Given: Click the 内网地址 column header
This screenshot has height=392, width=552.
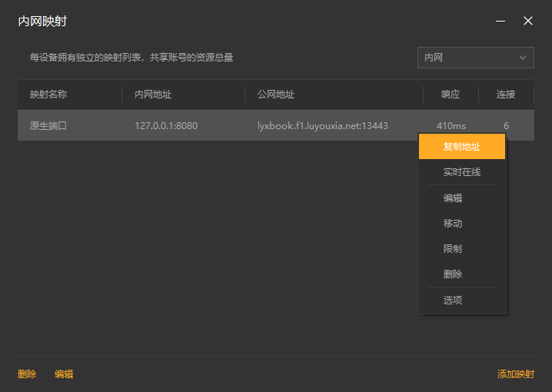Looking at the screenshot, I should coord(153,95).
